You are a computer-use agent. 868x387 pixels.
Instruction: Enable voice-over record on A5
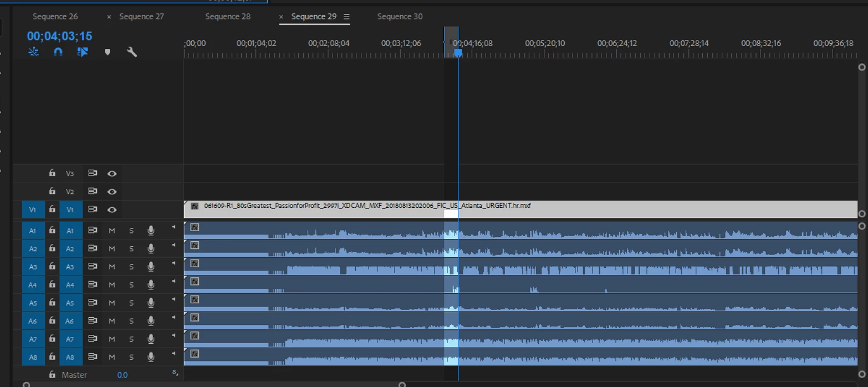pos(151,303)
